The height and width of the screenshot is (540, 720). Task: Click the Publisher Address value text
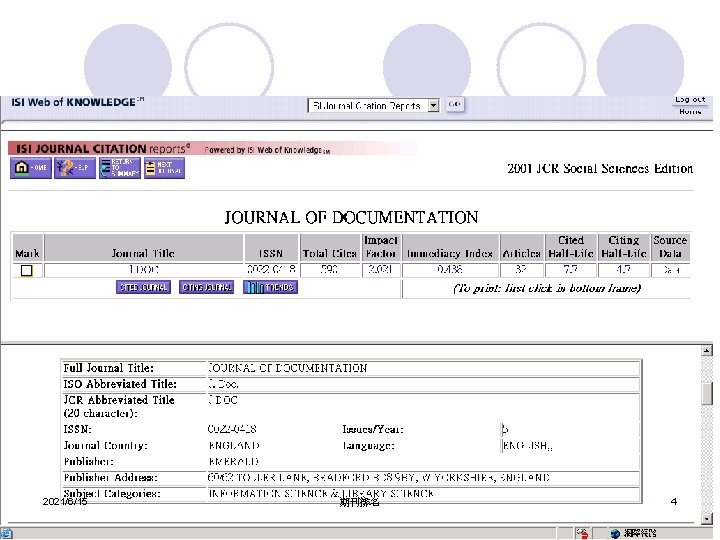click(x=378, y=478)
